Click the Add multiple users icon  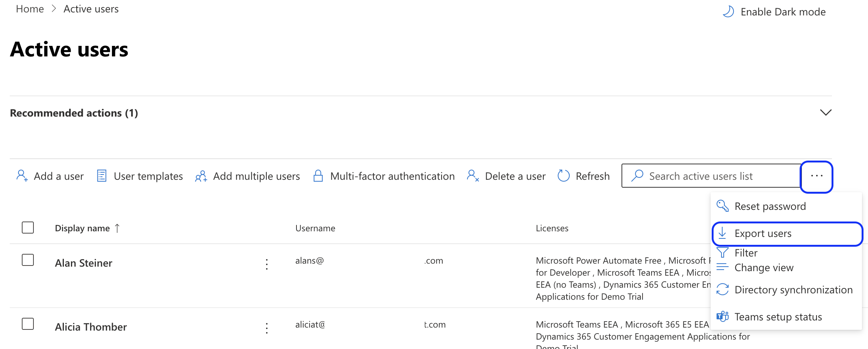click(201, 176)
